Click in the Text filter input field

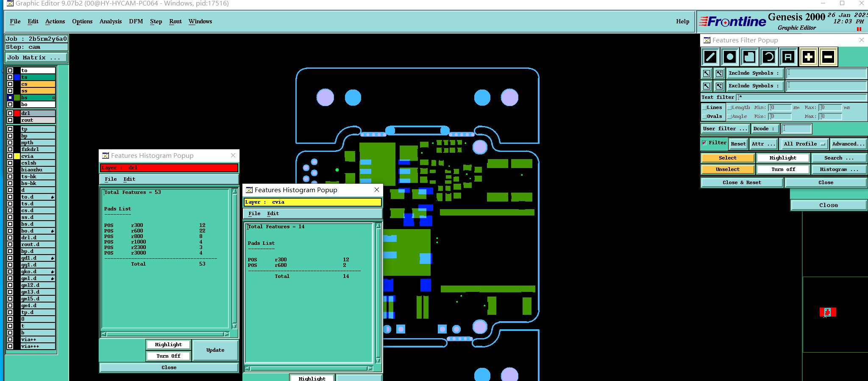801,97
